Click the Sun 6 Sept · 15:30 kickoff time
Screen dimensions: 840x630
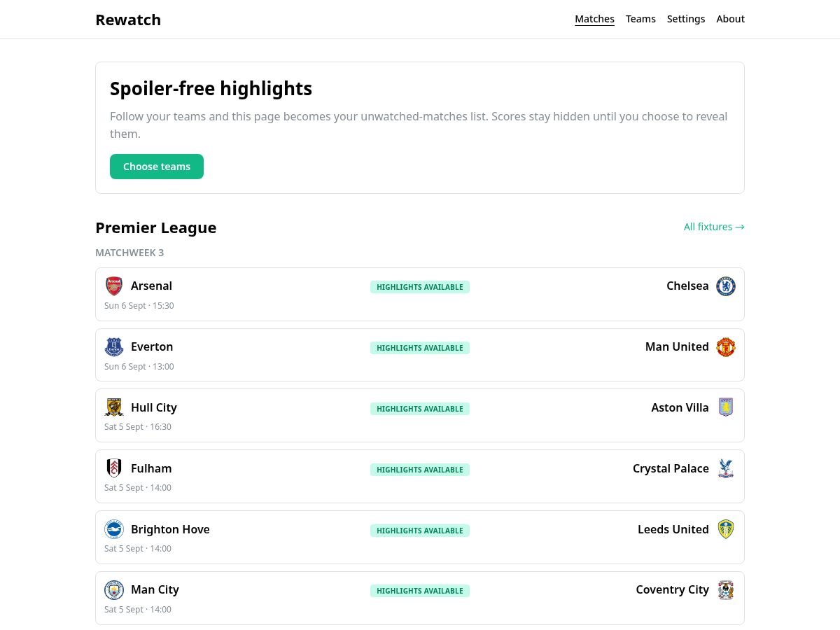[139, 306]
